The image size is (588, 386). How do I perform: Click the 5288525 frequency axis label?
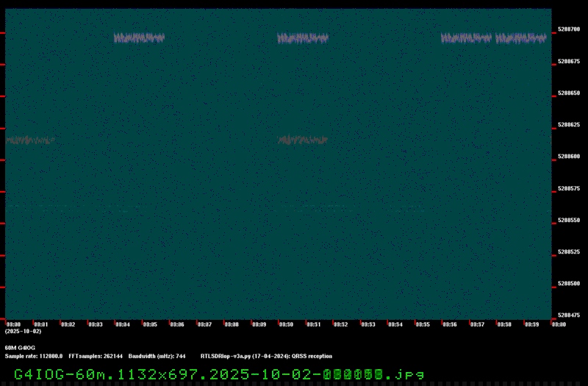pos(569,251)
